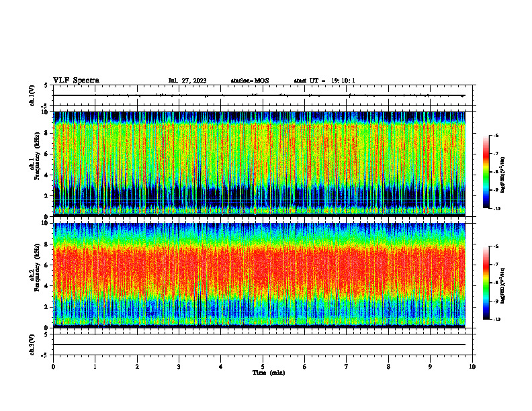Click the ch.1 colorbar "-8" label
532x411 pixels.
pyautogui.click(x=495, y=172)
